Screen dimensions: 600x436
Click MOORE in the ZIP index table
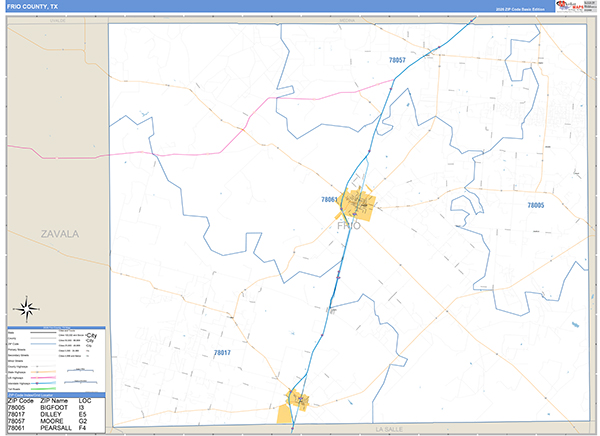pyautogui.click(x=52, y=421)
